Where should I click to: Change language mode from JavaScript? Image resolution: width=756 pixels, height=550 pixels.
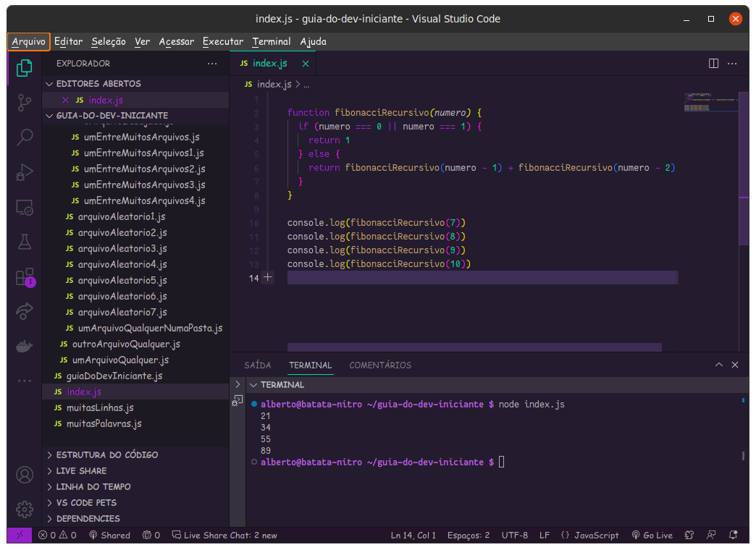(595, 536)
